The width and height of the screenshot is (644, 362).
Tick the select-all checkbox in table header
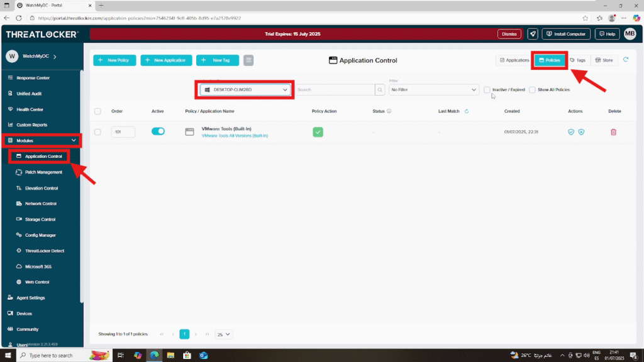coord(97,111)
